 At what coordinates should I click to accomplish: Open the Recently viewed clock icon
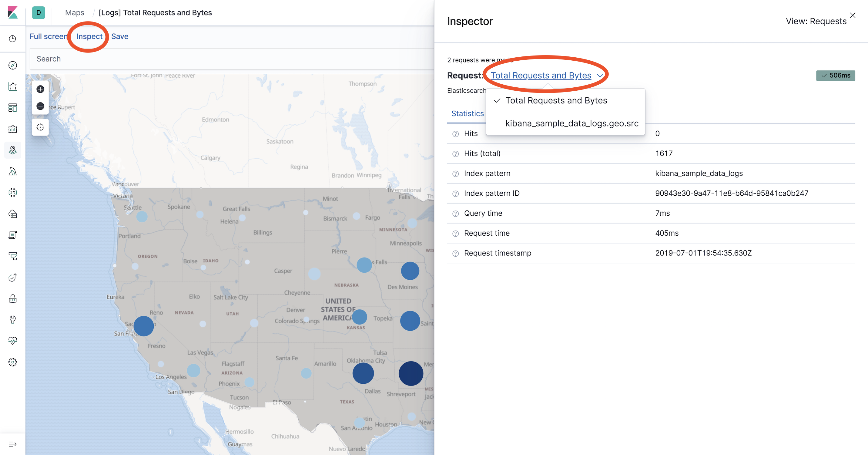(x=12, y=39)
